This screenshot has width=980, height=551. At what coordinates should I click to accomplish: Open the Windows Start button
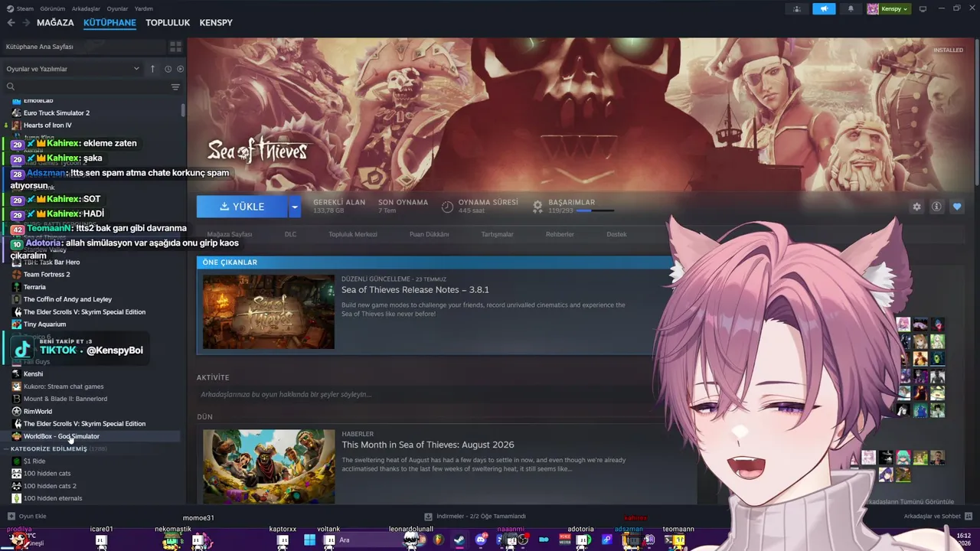coord(309,540)
